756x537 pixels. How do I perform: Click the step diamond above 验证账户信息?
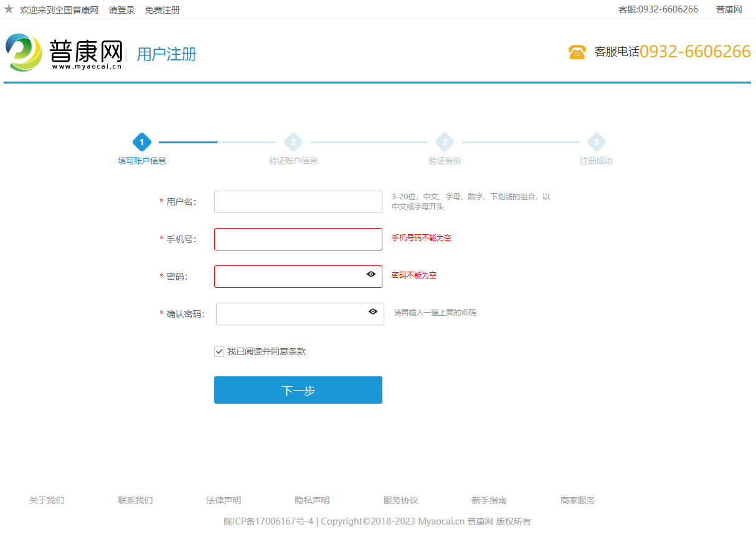(293, 143)
